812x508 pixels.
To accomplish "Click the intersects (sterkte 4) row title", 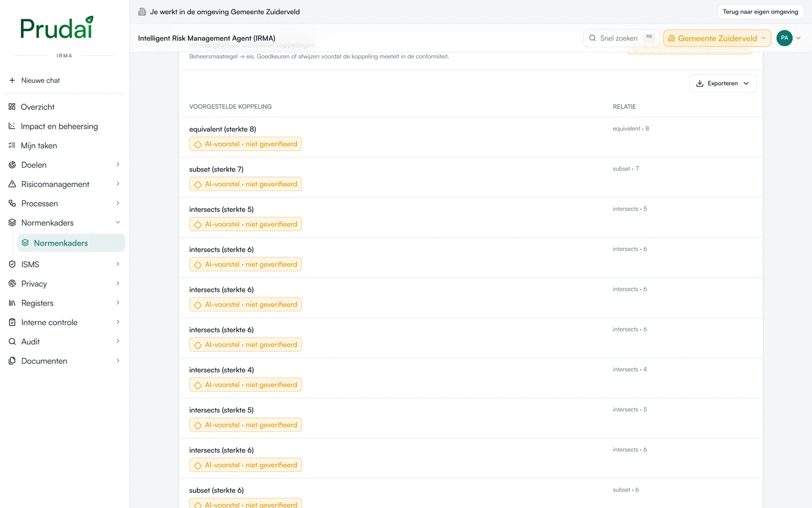I will click(x=222, y=370).
